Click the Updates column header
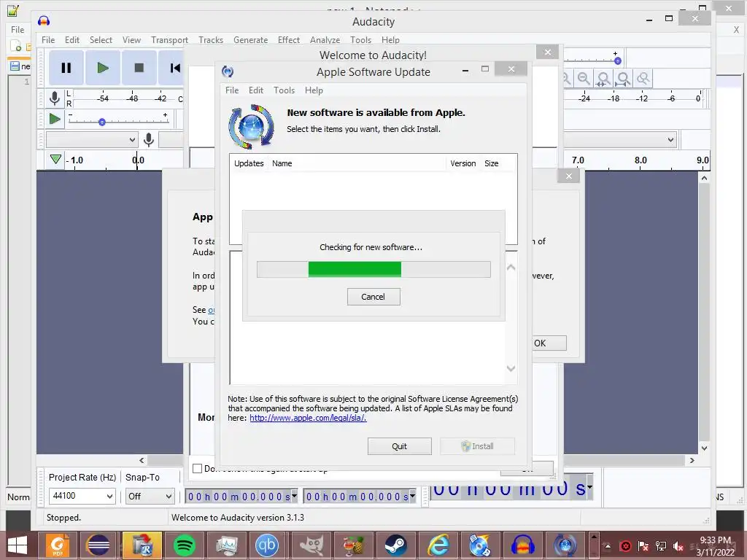Image resolution: width=747 pixels, height=560 pixels. pos(249,163)
